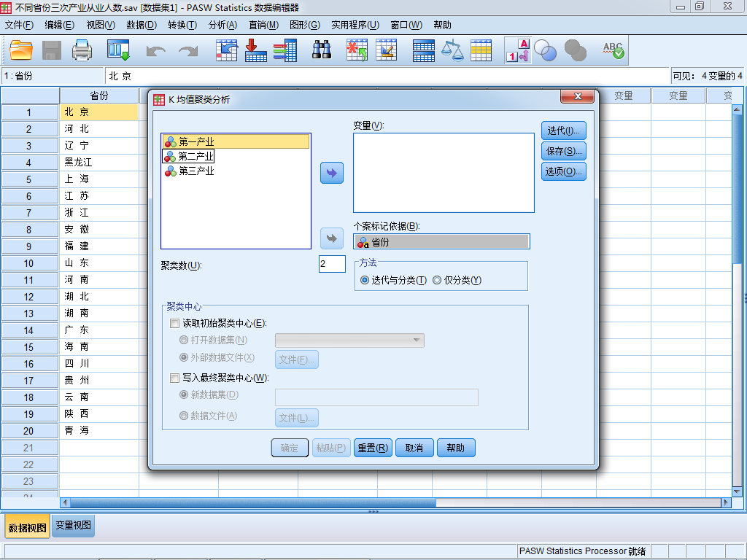
Task: Click the 取消 button
Action: pos(414,448)
